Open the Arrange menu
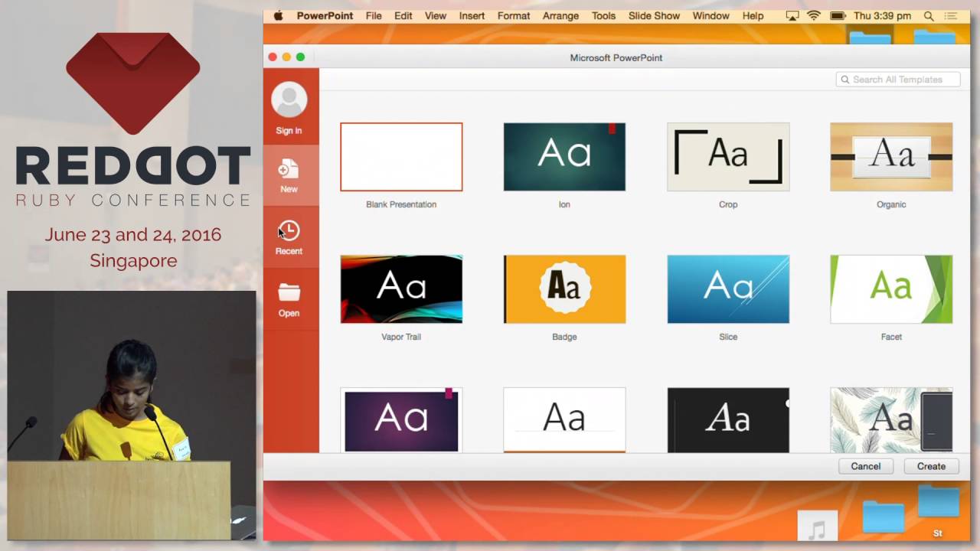Screen dimensions: 980x551 560,15
